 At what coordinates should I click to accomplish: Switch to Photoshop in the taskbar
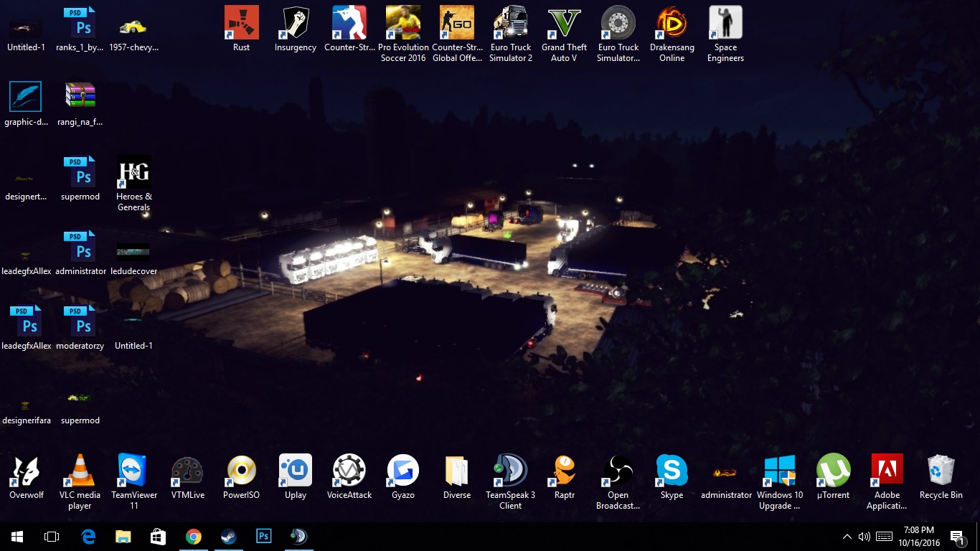[263, 536]
